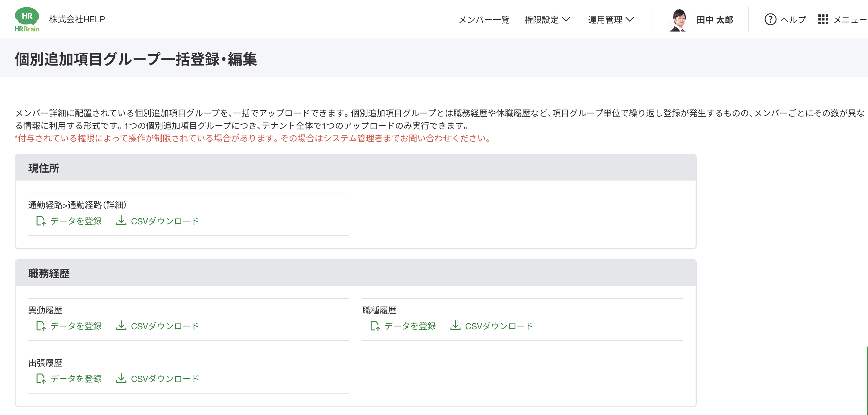Click the help question mark icon
This screenshot has height=415, width=868.
tap(770, 20)
